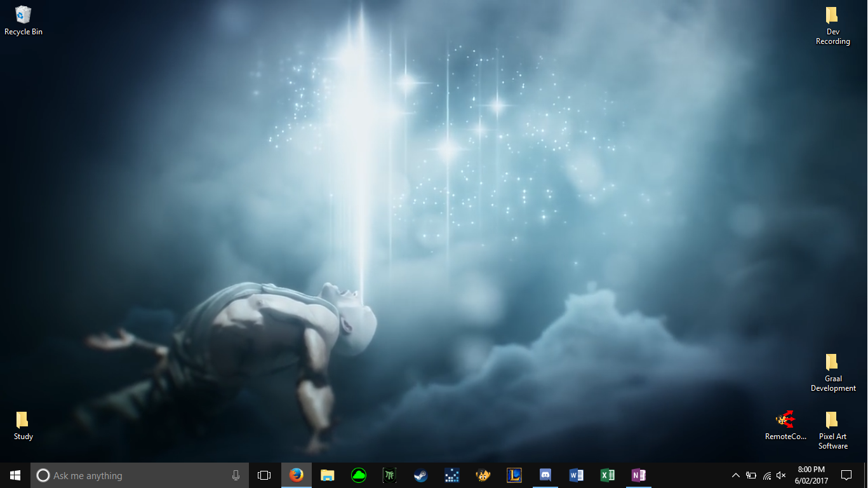Open the Windows Start menu

[x=15, y=475]
